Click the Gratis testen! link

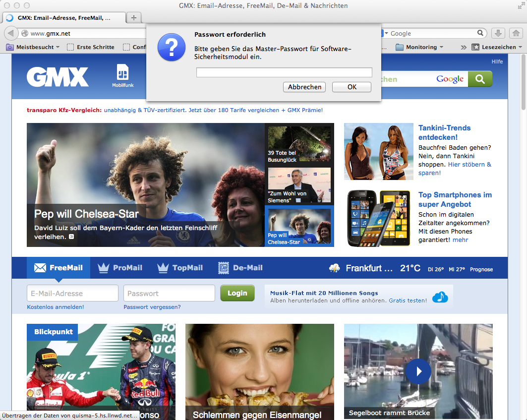tap(408, 300)
